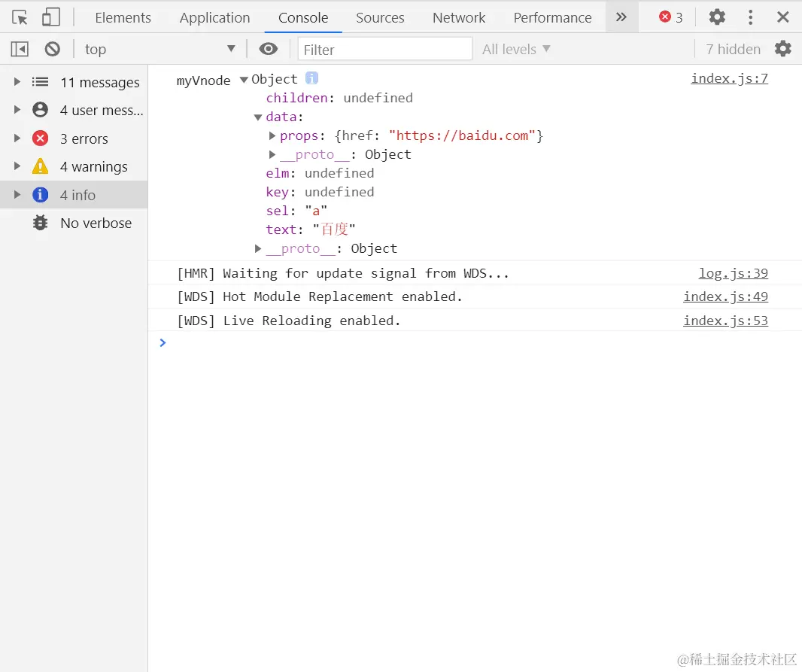Viewport: 802px width, 672px height.
Task: Open DevTools main settings gear
Action: click(717, 17)
